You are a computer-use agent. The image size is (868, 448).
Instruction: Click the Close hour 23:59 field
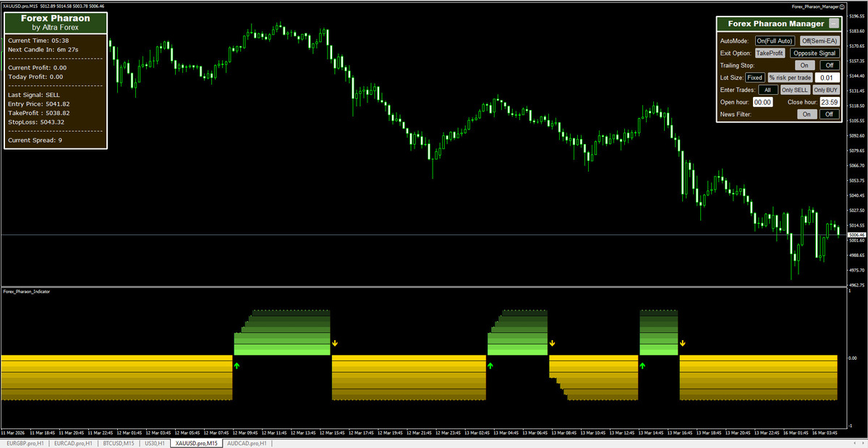click(829, 102)
